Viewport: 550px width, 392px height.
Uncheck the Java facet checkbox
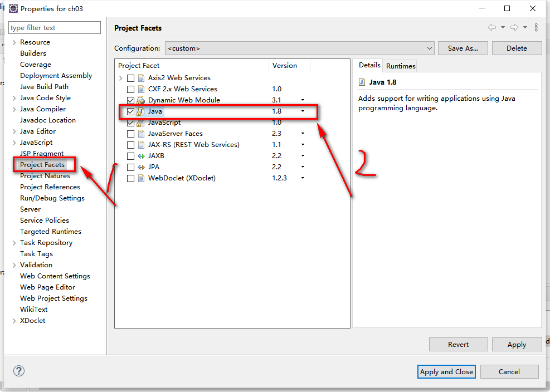(x=130, y=111)
